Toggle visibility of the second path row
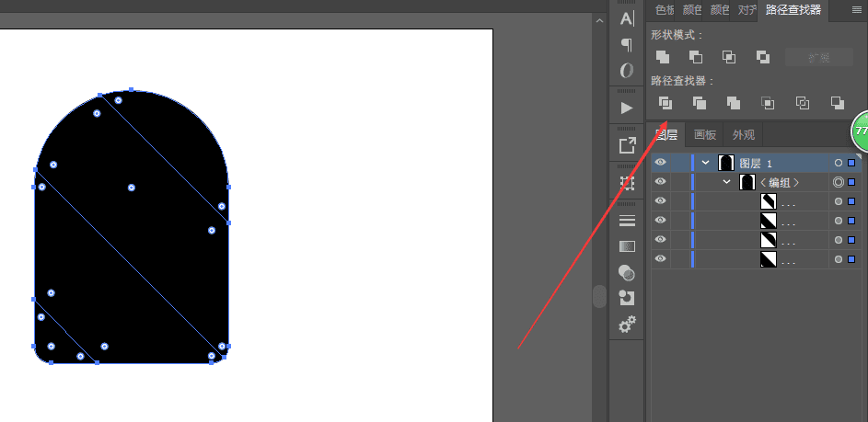 point(660,220)
